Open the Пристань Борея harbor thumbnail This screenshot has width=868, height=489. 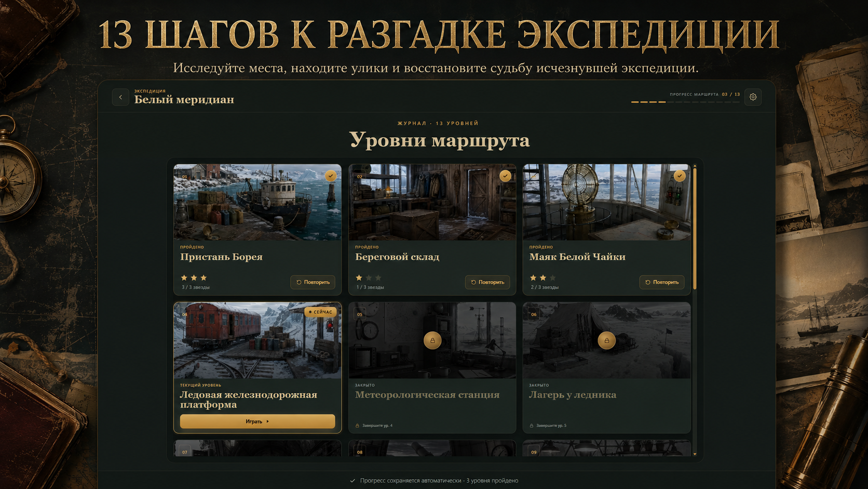point(257,202)
